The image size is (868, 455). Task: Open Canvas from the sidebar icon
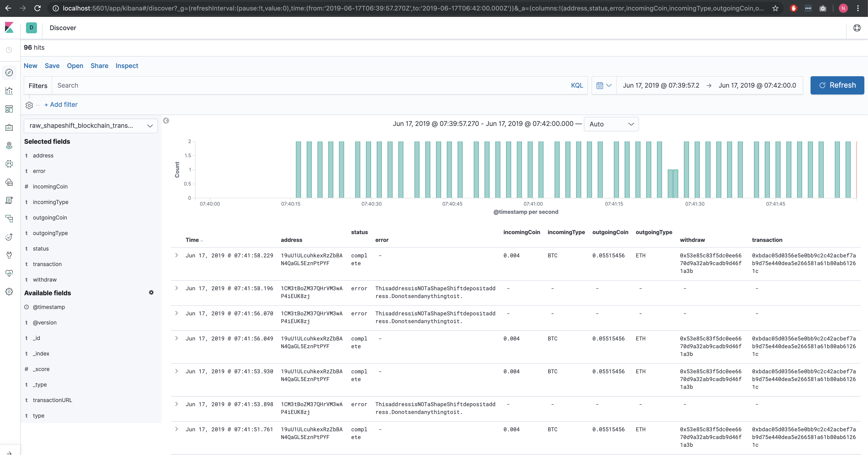(x=9, y=127)
